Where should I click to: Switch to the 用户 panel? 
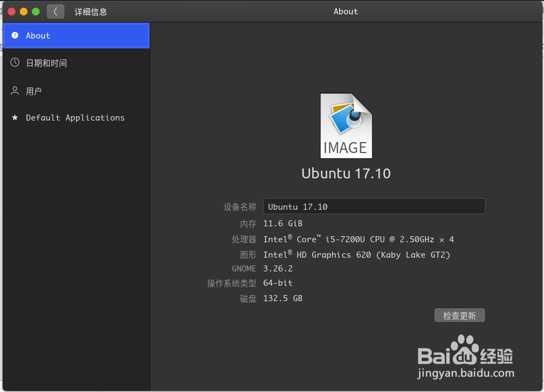(x=77, y=91)
